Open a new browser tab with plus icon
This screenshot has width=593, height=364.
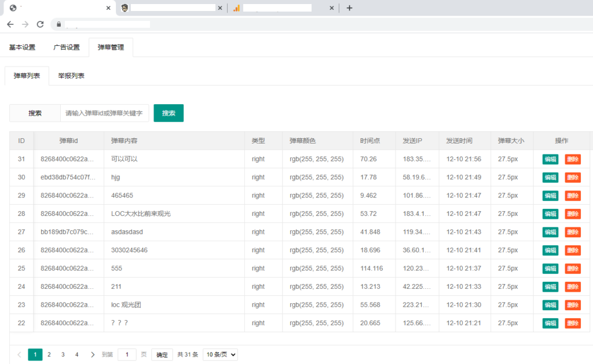coord(349,8)
